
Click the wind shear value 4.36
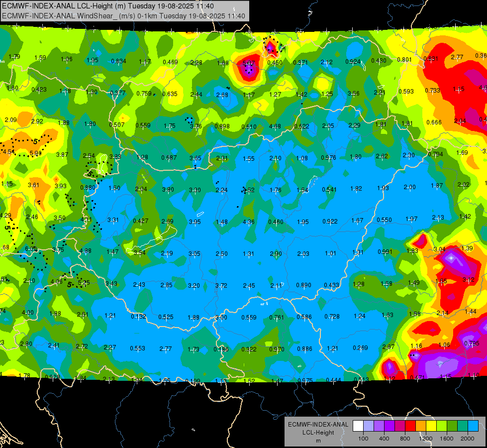[x=248, y=222]
